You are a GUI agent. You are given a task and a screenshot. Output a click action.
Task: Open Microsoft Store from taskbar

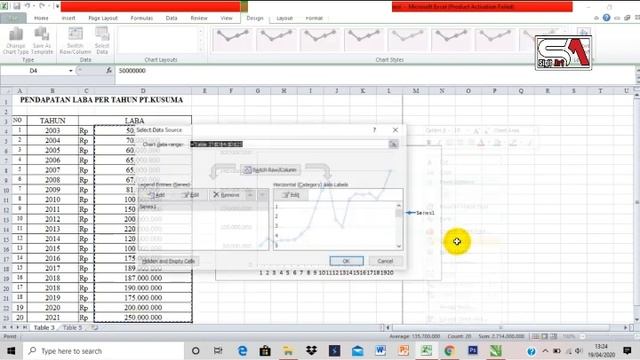[x=265, y=351]
